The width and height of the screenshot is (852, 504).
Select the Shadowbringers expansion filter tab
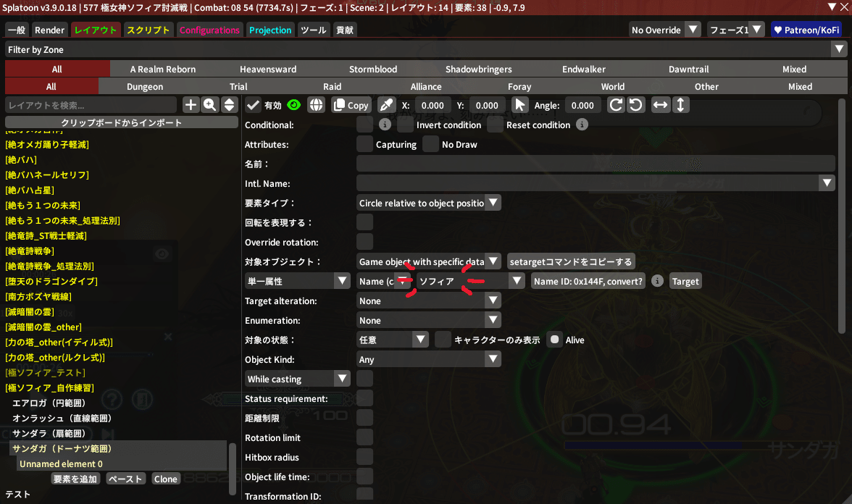click(478, 70)
